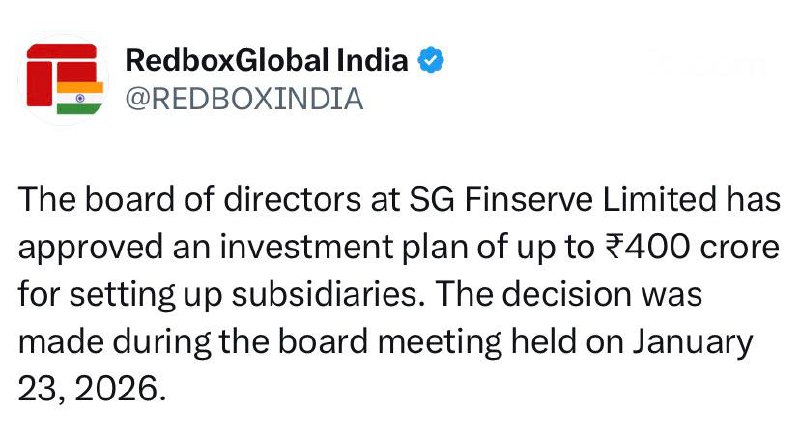Click the Ashoka Chakra on the flag
Viewport: 800px width, 442px height.
point(80,97)
